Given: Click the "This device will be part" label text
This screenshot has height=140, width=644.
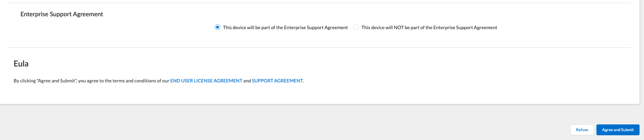Looking at the screenshot, I should click(285, 27).
